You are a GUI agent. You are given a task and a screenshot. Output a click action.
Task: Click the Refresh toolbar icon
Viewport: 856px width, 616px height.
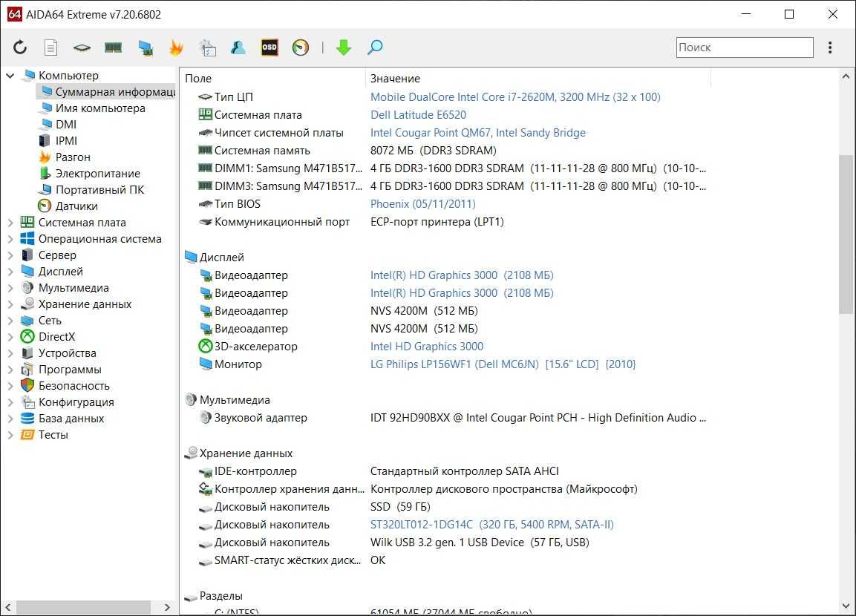pos(20,47)
